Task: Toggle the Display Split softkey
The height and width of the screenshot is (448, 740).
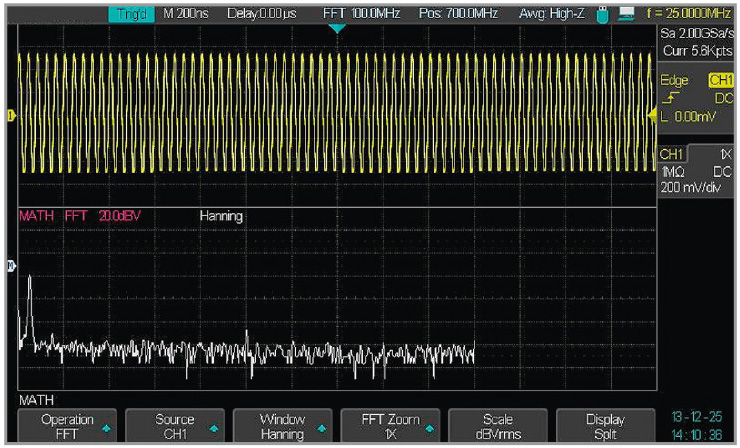Action: tap(604, 427)
